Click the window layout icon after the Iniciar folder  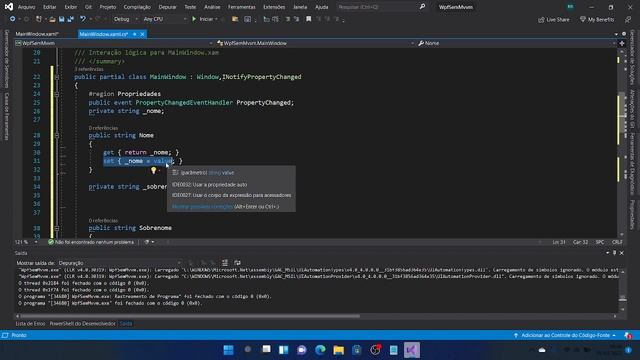(247, 19)
